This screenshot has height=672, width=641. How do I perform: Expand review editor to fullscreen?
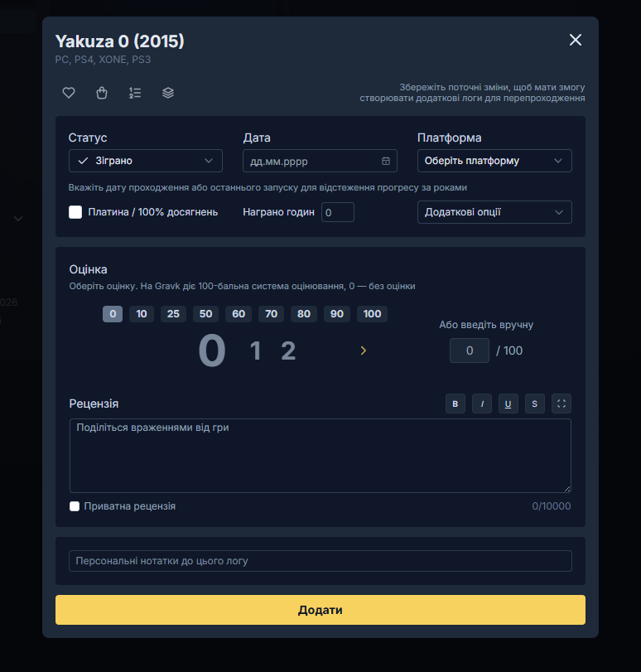tap(561, 404)
